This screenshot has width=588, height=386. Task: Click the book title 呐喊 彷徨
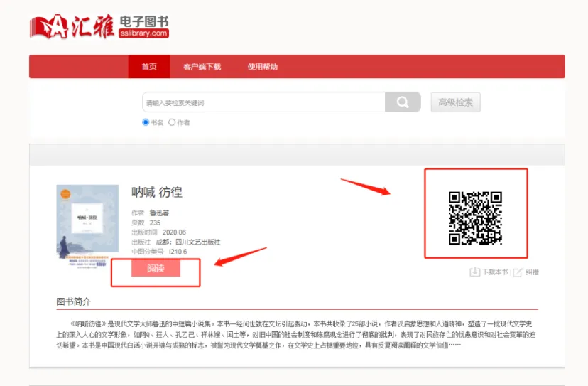pyautogui.click(x=157, y=192)
